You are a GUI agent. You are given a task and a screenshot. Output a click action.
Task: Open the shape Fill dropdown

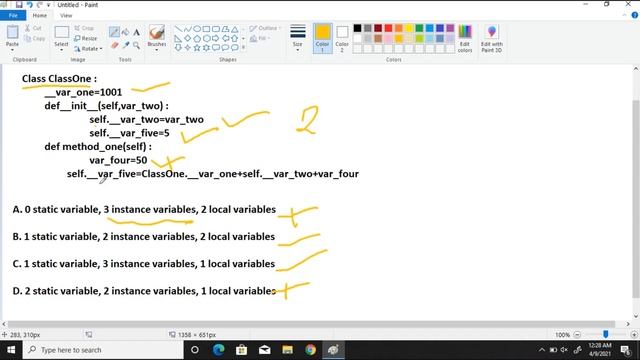260,38
